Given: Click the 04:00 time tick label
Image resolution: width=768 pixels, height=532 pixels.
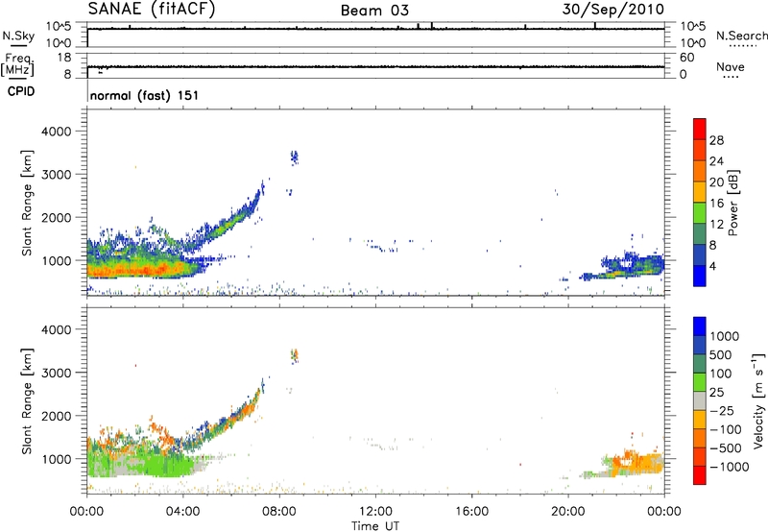Looking at the screenshot, I should click(x=182, y=512).
